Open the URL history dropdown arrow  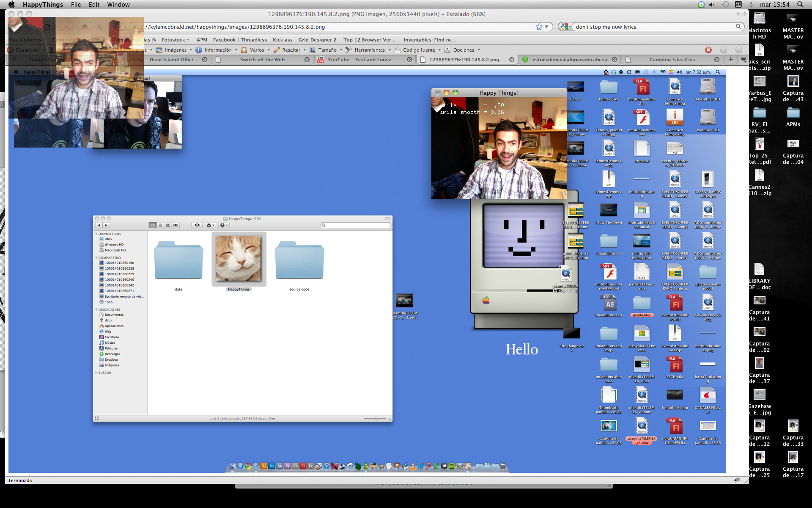click(546, 27)
